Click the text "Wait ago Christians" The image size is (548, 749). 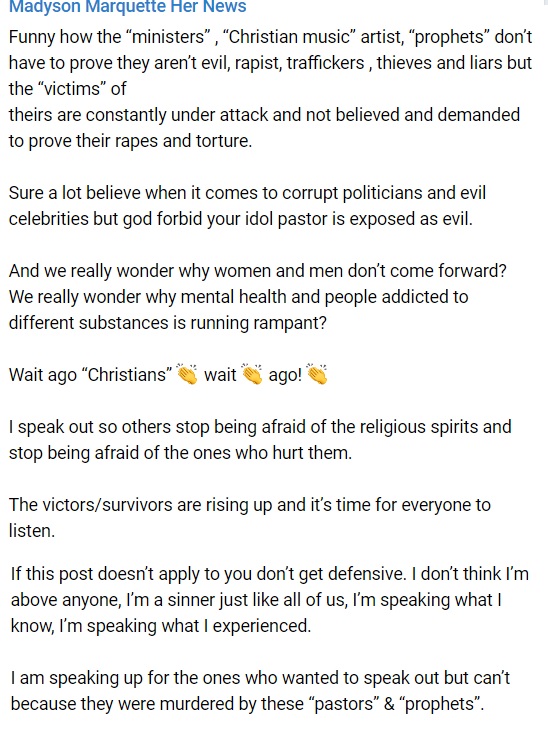tap(90, 374)
